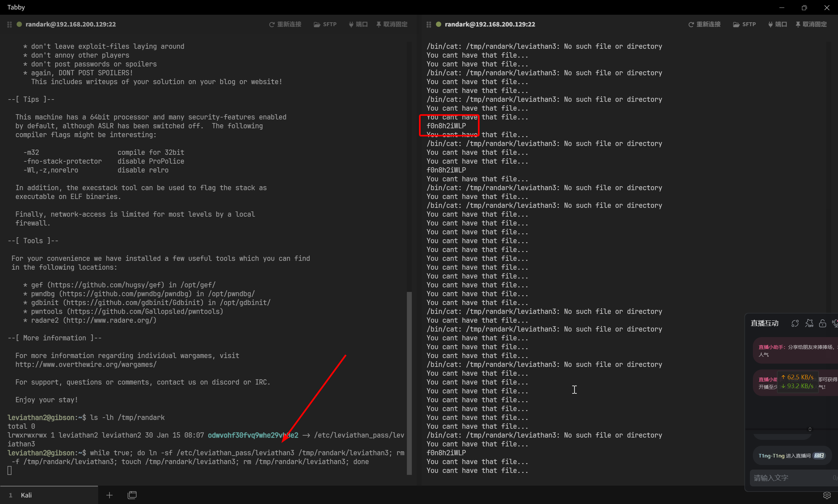Click the left terminal cursor block
The width and height of the screenshot is (838, 504).
9,470
